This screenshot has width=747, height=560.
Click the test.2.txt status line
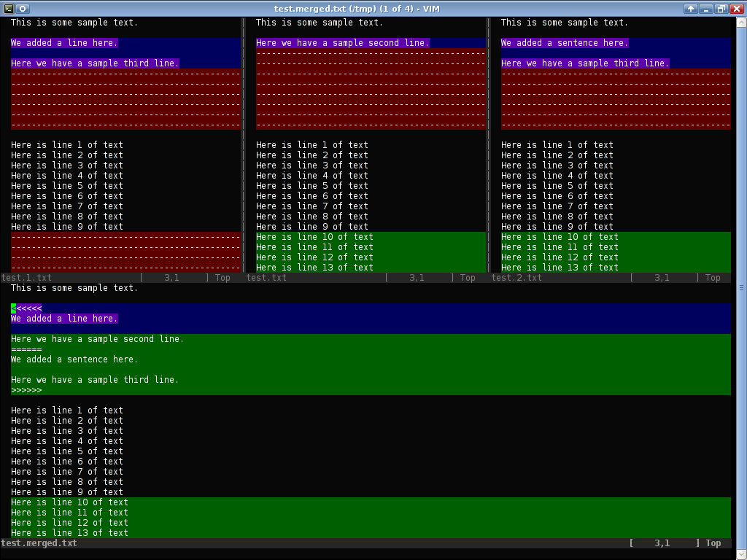[x=611, y=278]
